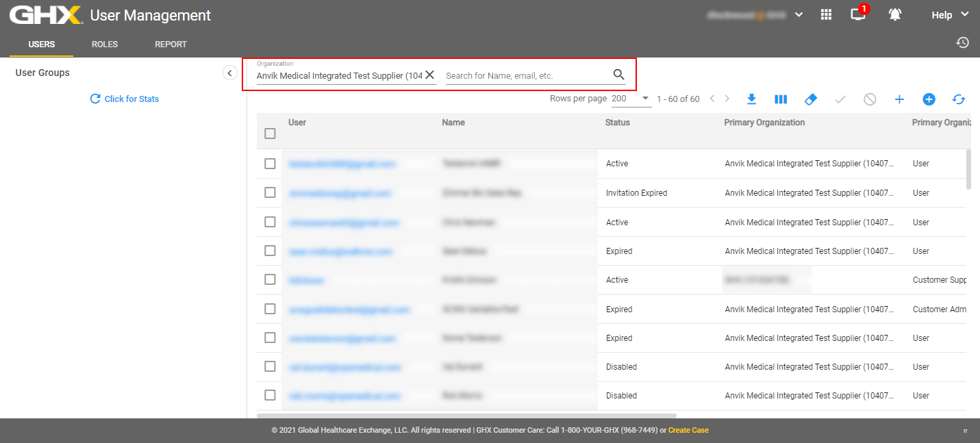Viewport: 980px width, 443px height.
Task: Collapse the User Groups panel arrow
Action: (x=230, y=73)
